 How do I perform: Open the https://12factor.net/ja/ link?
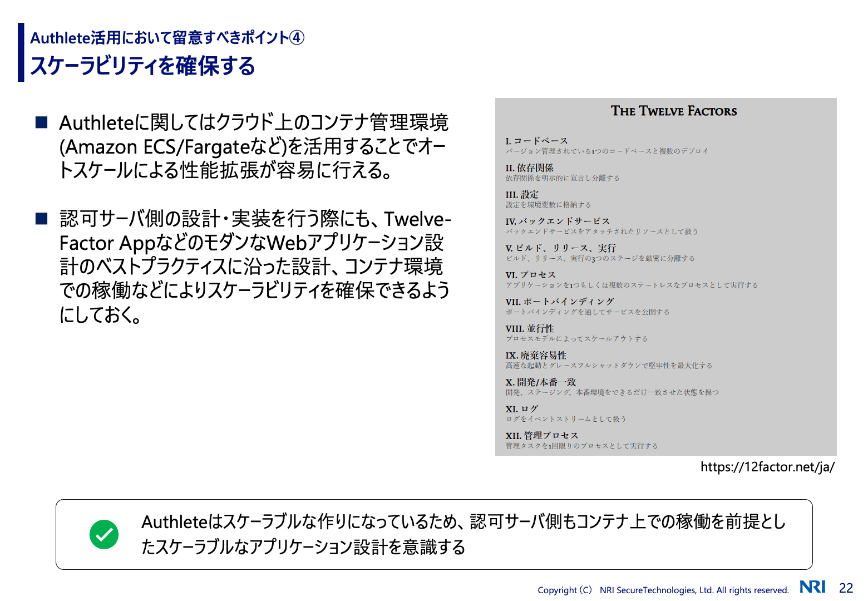click(x=767, y=467)
